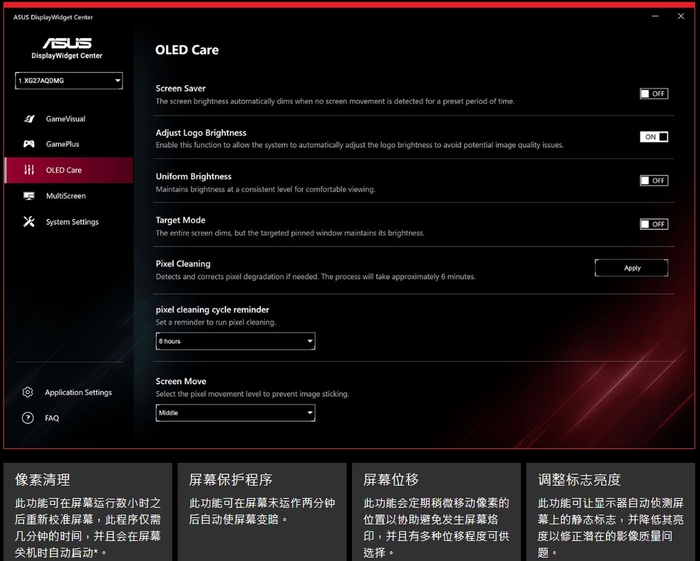700x561 pixels.
Task: Minimize the DisplayWidget Center window
Action: pyautogui.click(x=655, y=17)
